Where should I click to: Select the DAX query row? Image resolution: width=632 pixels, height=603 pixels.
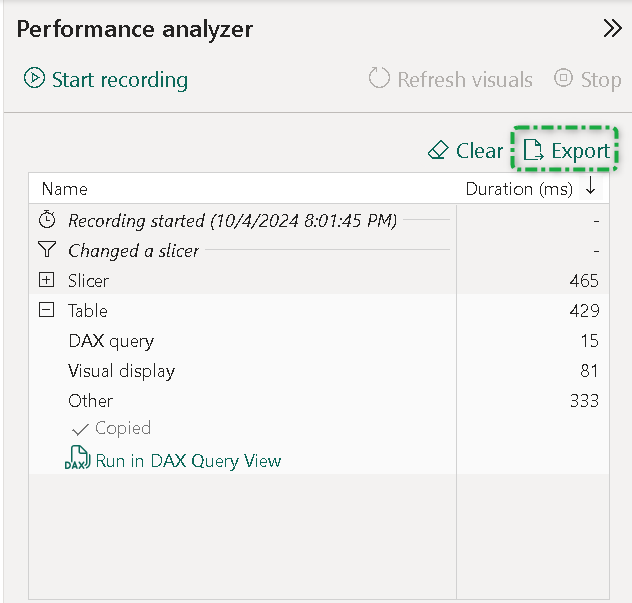[111, 341]
